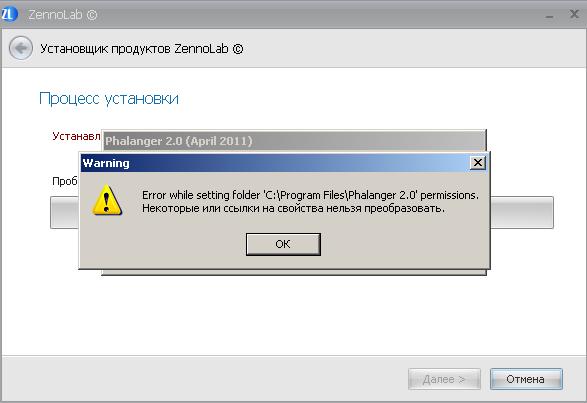Click the Проб label above progress bar
Image resolution: width=587 pixels, height=403 pixels.
click(x=65, y=181)
